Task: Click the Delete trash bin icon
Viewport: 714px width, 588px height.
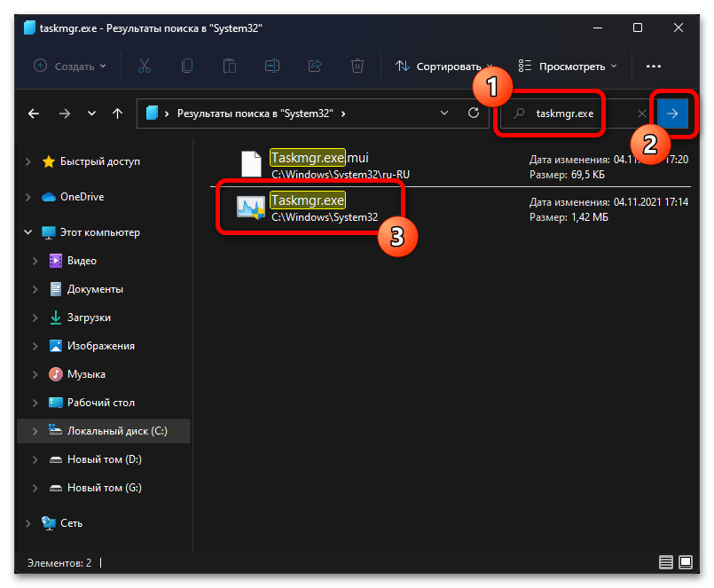Action: point(357,66)
